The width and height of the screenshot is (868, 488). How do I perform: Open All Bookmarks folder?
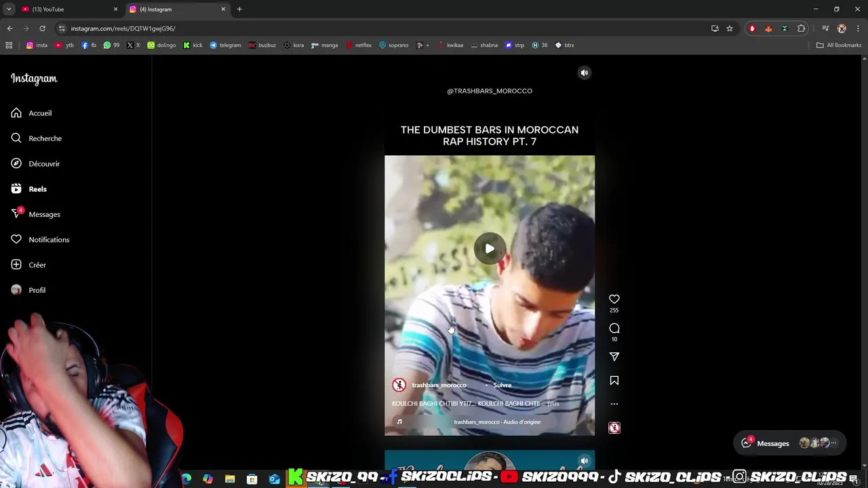[x=839, y=45]
